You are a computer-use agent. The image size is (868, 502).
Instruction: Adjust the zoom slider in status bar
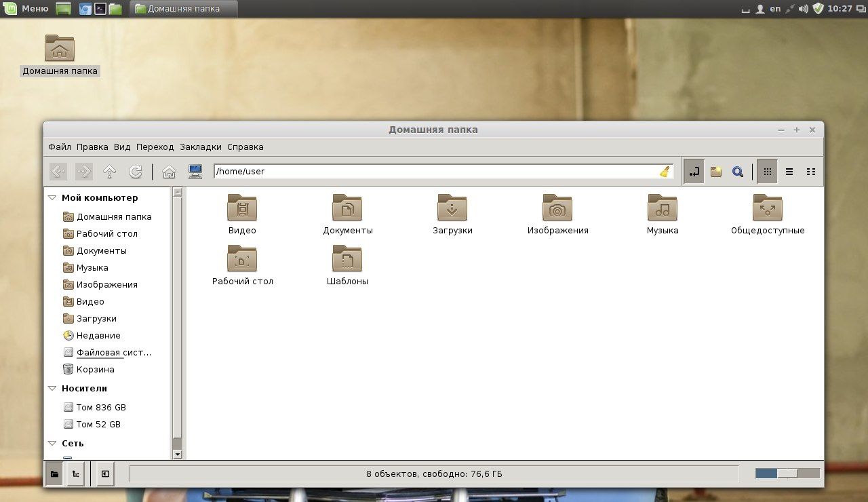tap(787, 474)
